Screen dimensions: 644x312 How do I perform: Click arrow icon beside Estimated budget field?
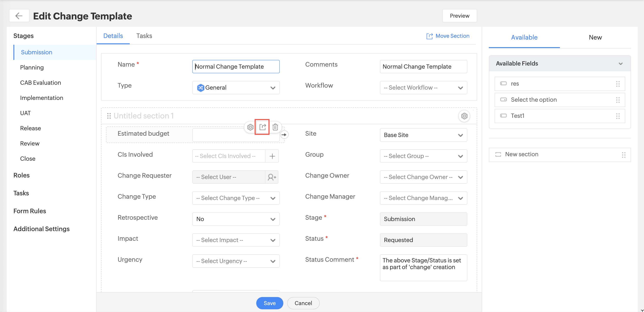pyautogui.click(x=284, y=135)
